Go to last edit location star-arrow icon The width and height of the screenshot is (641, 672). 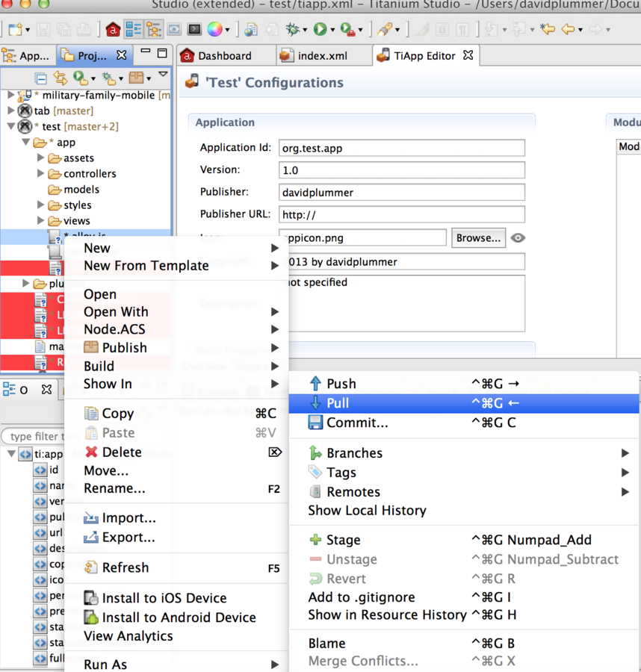548,30
